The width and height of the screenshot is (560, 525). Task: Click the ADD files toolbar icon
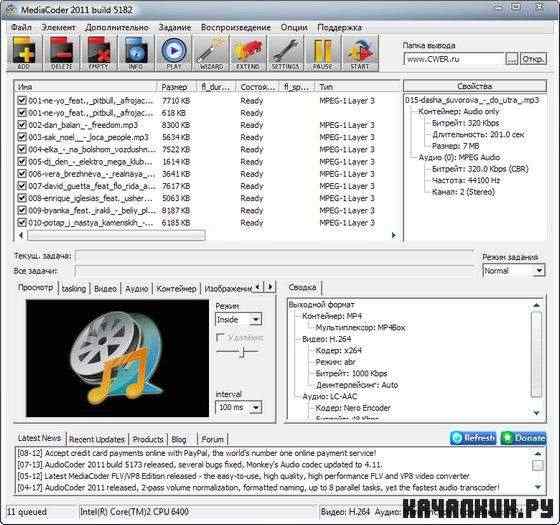[x=24, y=53]
